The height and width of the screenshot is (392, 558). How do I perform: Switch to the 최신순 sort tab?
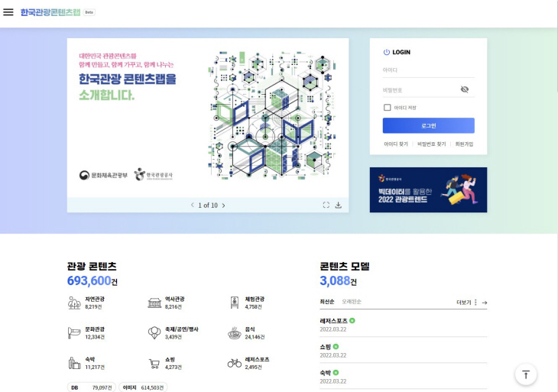(x=327, y=302)
